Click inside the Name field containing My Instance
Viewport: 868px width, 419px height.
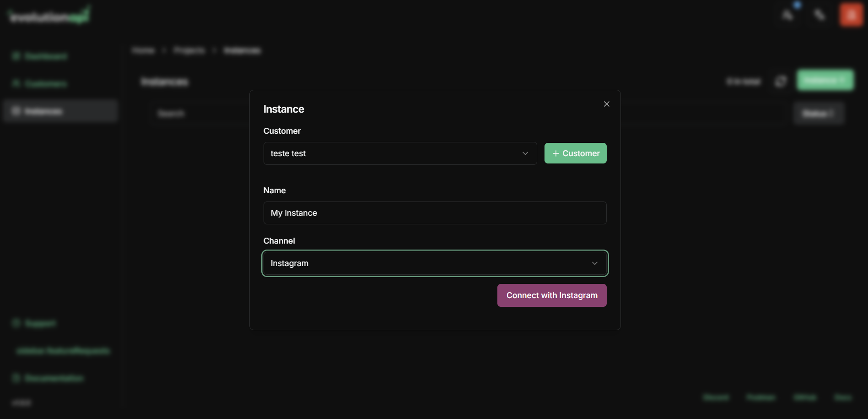tap(434, 213)
